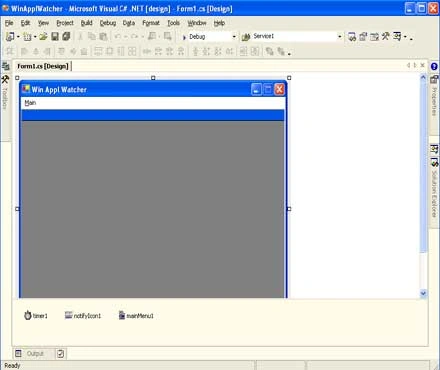Click the Paste toolbar icon

click(x=103, y=36)
